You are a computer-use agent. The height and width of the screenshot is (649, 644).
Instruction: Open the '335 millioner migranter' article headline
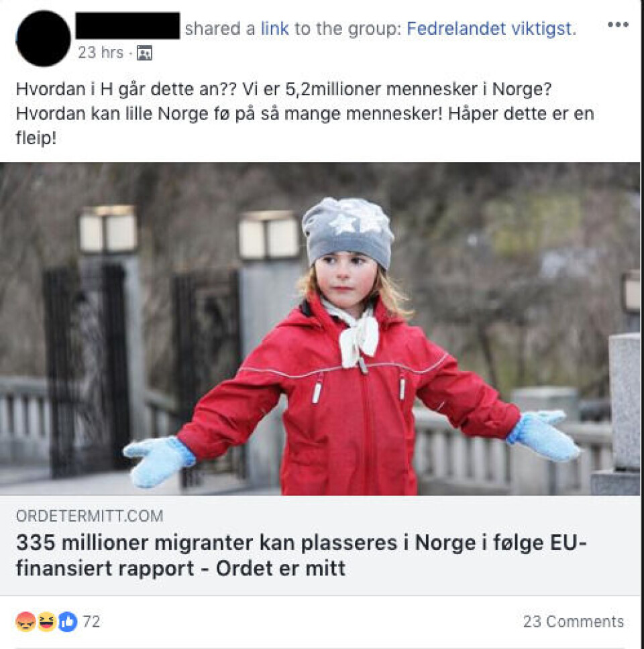301,555
